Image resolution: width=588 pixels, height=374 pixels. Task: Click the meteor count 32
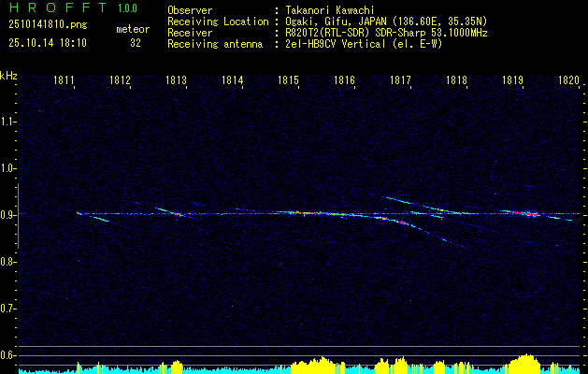pos(136,43)
